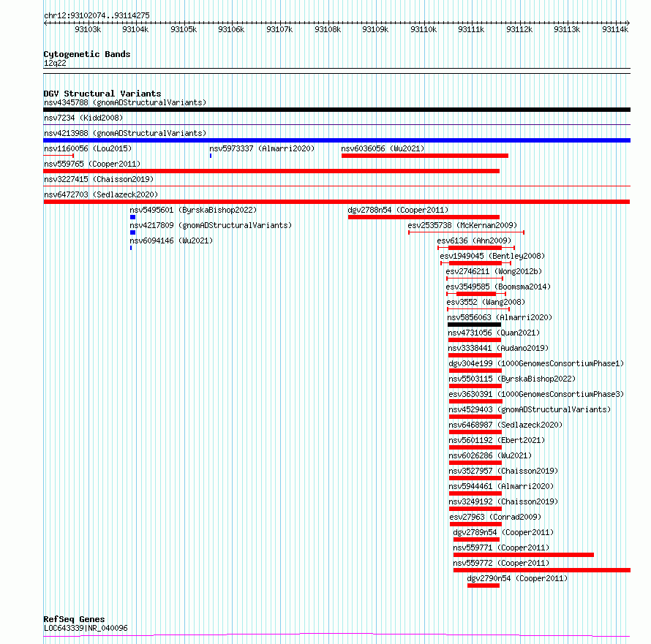Click nsv3338441 (Audano2019) variant label
651x644 pixels.
tap(498, 348)
